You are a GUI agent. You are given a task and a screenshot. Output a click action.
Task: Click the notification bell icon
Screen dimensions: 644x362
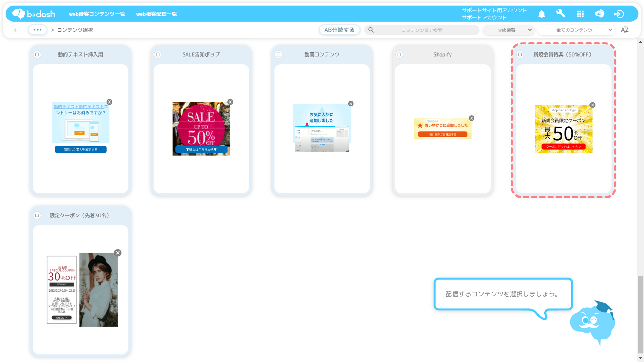tap(541, 14)
